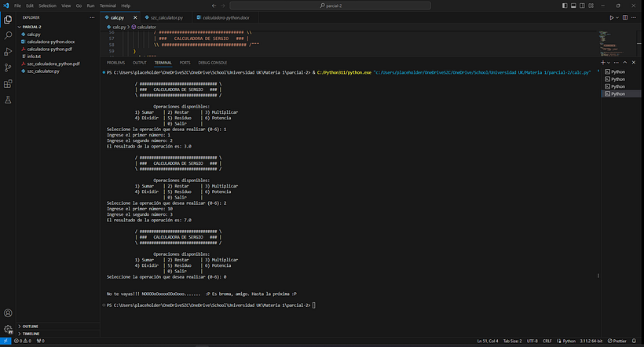Switch to the calculadora-python.docx tab
644x347 pixels.
[226, 17]
